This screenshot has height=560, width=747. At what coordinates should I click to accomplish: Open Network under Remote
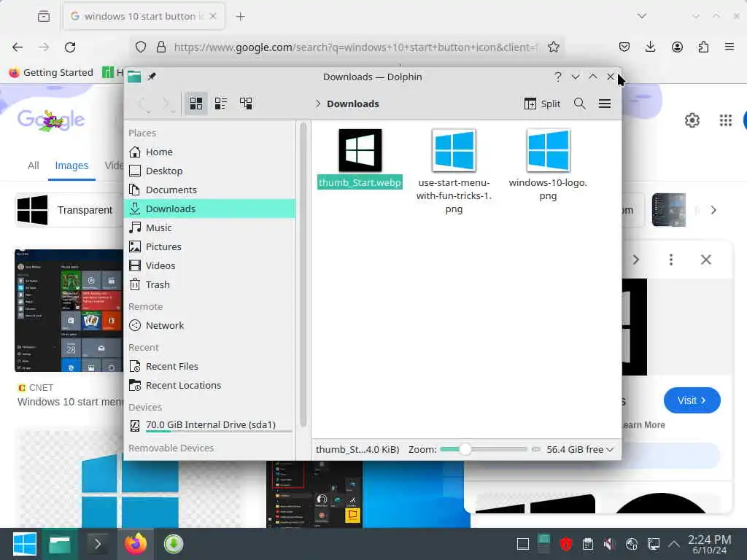(x=209, y=326)
